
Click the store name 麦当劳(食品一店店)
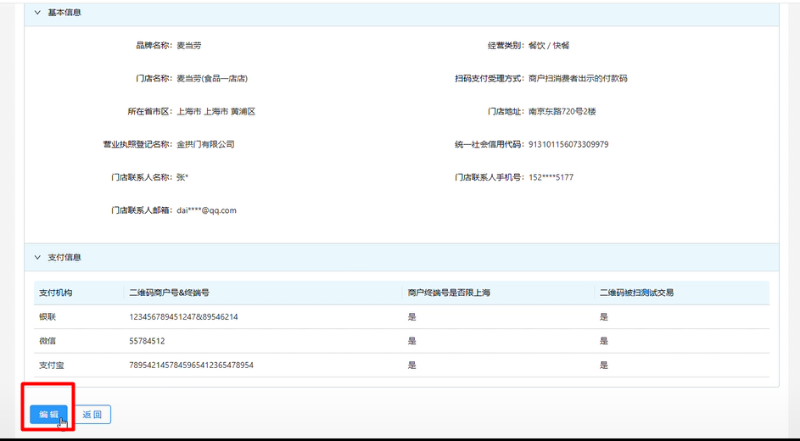(x=212, y=78)
